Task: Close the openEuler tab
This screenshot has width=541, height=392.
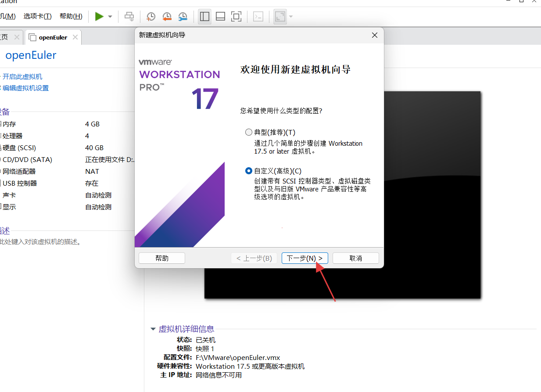Action: click(x=75, y=37)
